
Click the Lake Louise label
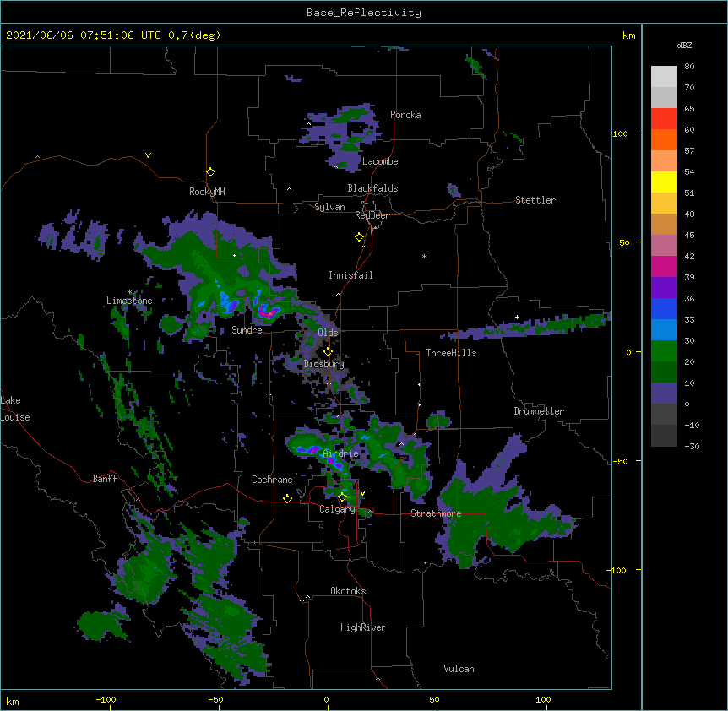tap(15, 409)
